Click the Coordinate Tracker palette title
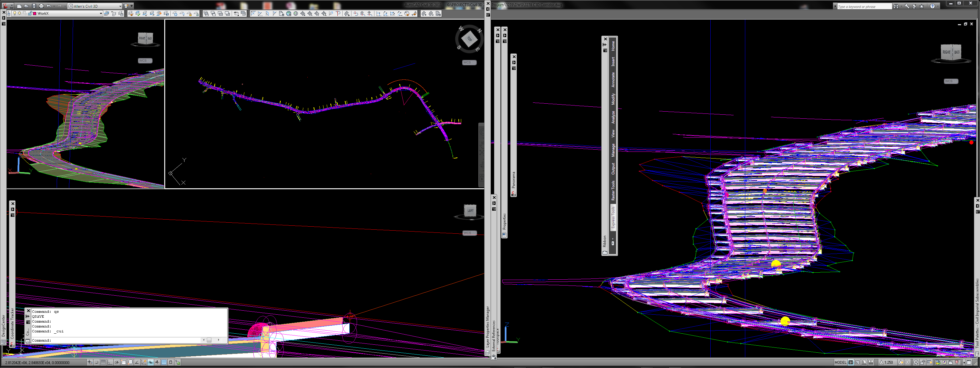The height and width of the screenshot is (368, 980). [x=12, y=324]
